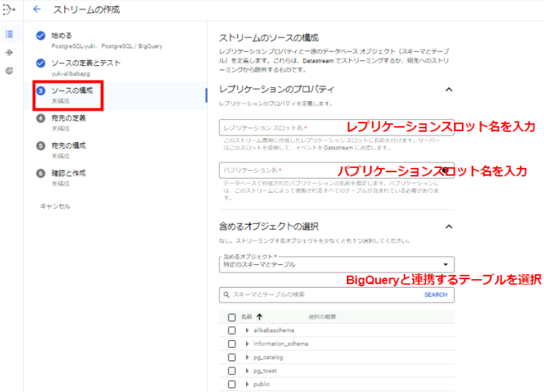Screen dimensions: 544x392
Task: Click step 6 number badge for 確認と作成
Action: (x=40, y=173)
